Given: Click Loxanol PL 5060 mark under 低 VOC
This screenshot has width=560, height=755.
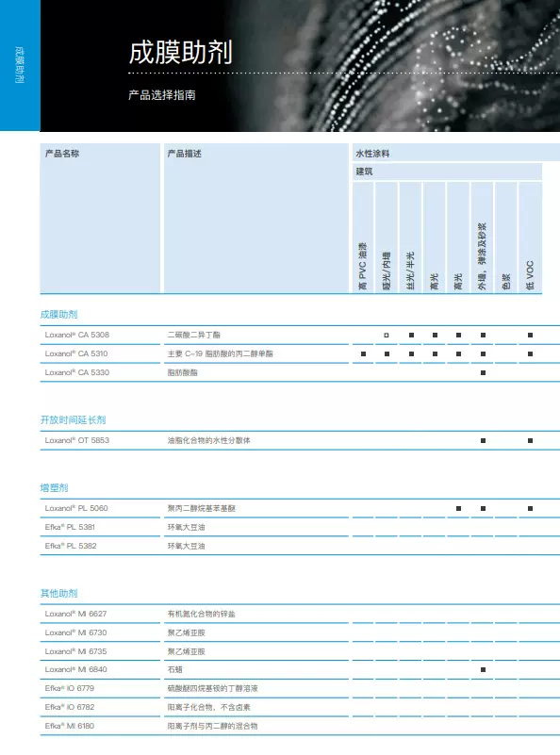Looking at the screenshot, I should pos(530,508).
